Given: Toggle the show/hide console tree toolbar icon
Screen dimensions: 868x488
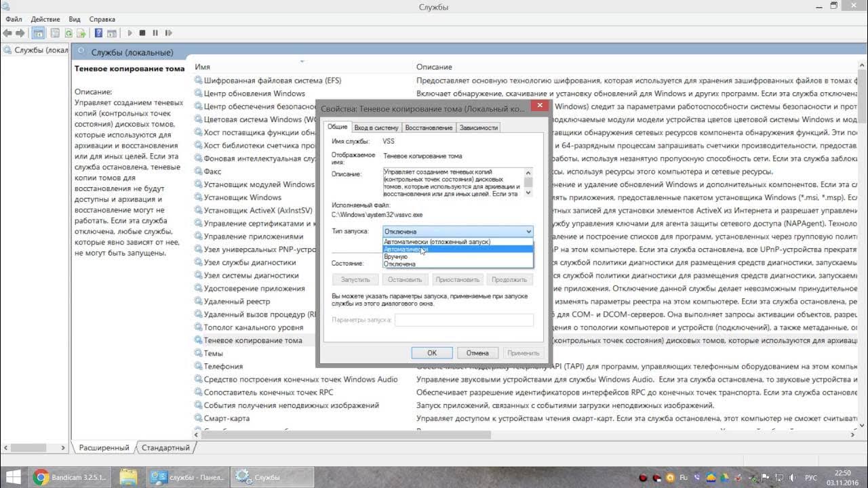Looking at the screenshot, I should (x=39, y=33).
